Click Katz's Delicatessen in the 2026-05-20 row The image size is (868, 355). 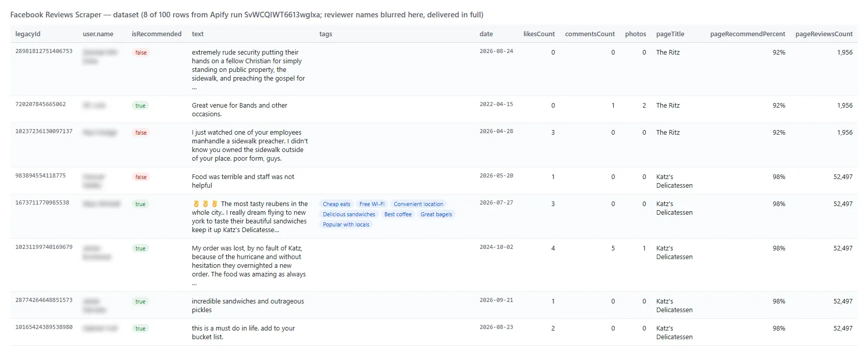point(674,181)
